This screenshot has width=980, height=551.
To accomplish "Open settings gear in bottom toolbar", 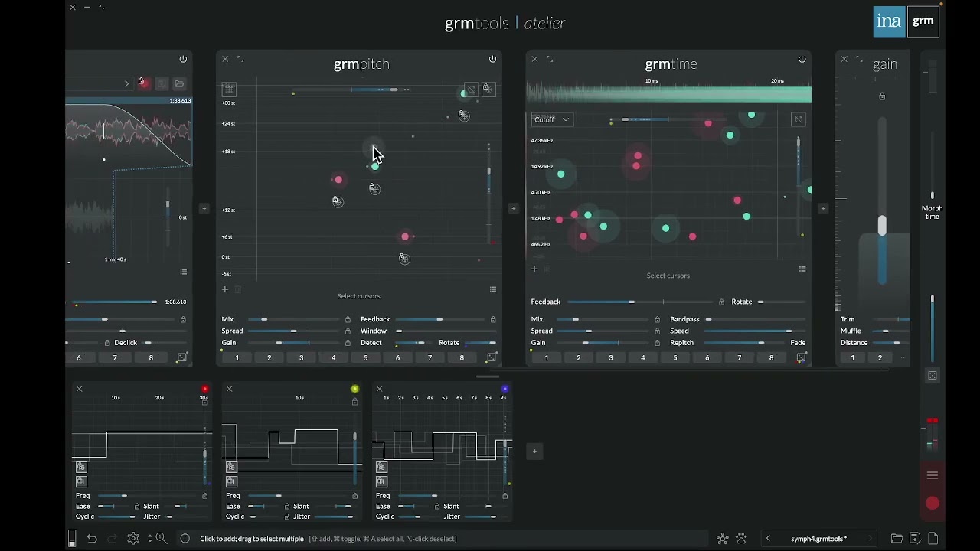I will click(x=133, y=539).
